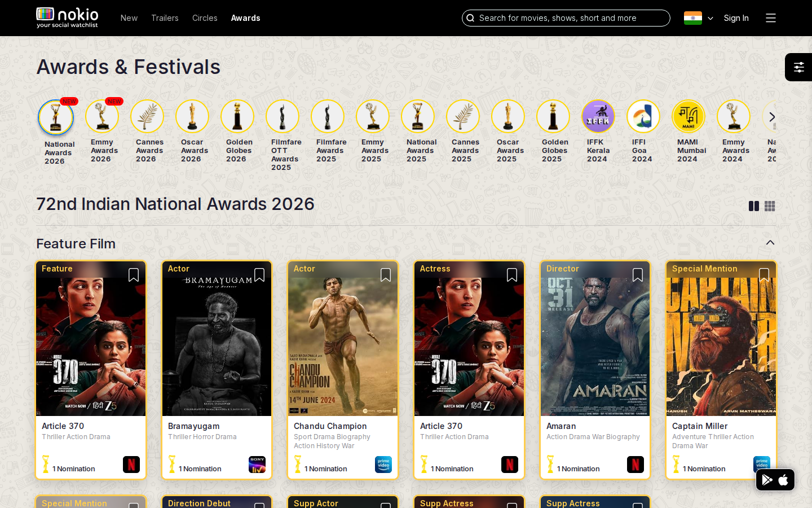Click Netflix icon on Amaran card
812x508 pixels.
coord(636,465)
